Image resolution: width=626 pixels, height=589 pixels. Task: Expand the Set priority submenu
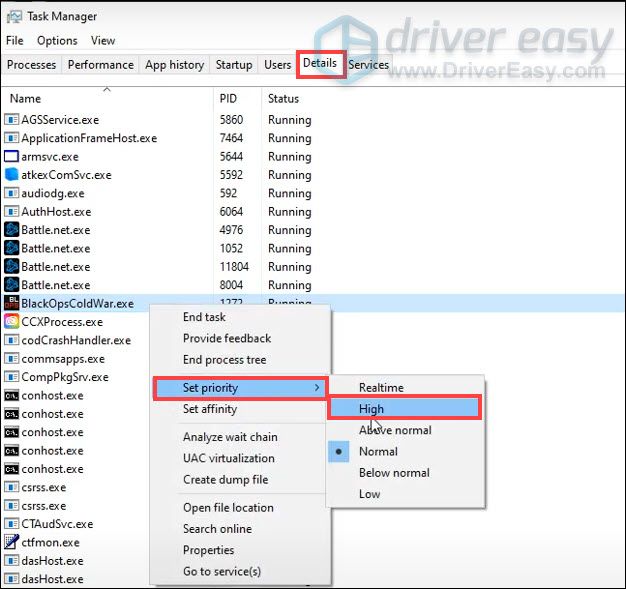pos(240,387)
